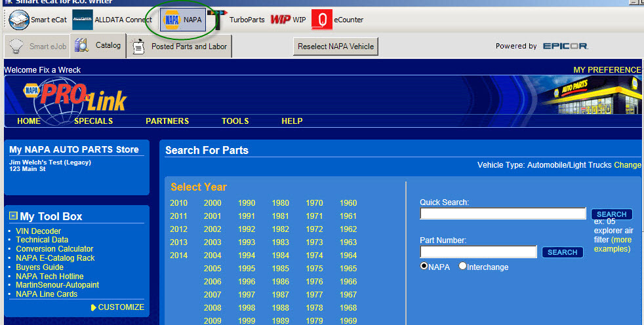Select the NAPA catalog icon
Viewport: 644px width, 325px height.
pos(183,20)
